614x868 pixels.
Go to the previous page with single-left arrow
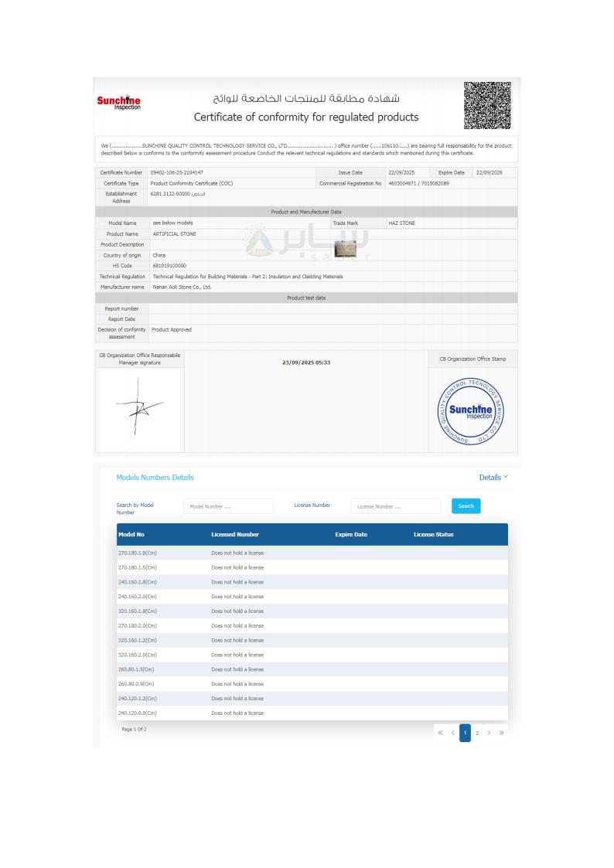pos(453,732)
